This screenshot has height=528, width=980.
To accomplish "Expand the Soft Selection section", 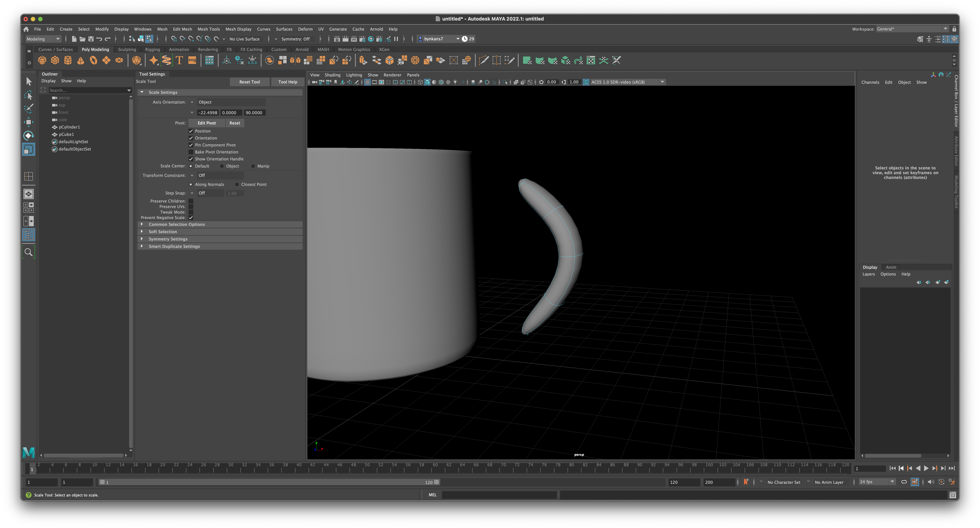I will click(x=220, y=232).
